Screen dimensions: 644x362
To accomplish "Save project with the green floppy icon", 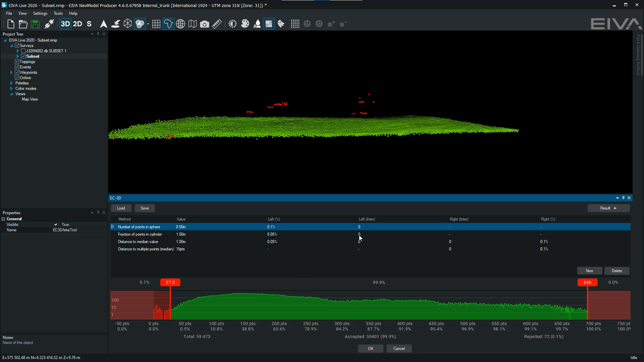I will click(35, 24).
